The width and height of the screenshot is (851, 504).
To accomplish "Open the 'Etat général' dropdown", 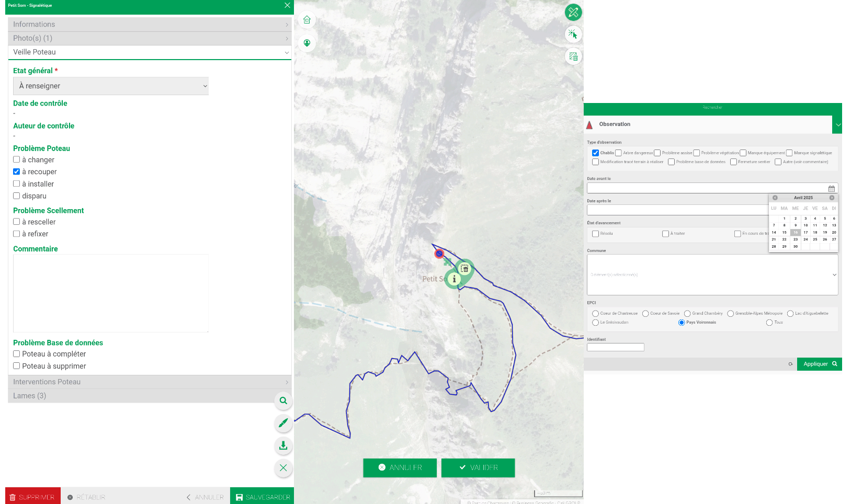I will (x=111, y=86).
